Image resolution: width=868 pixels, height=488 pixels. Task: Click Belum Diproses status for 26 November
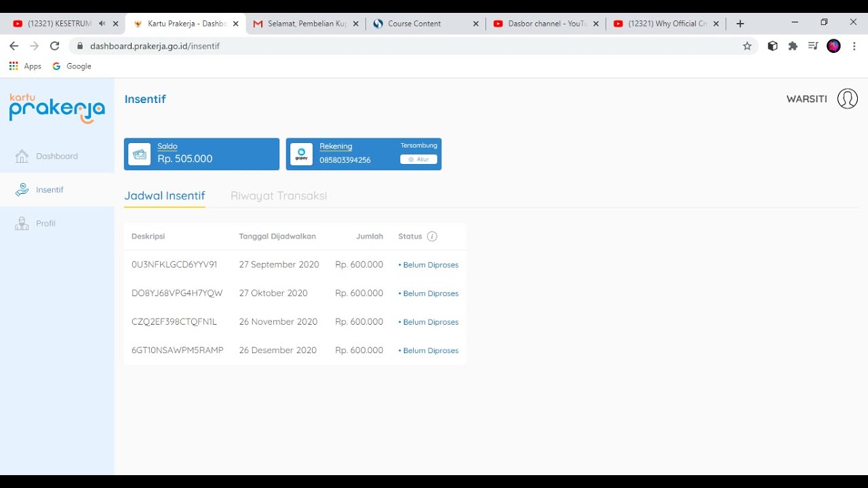point(429,322)
